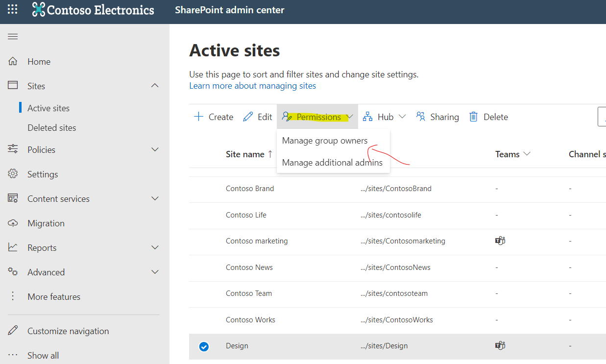
Task: Open the app launcher waffle icon
Action: point(13,9)
